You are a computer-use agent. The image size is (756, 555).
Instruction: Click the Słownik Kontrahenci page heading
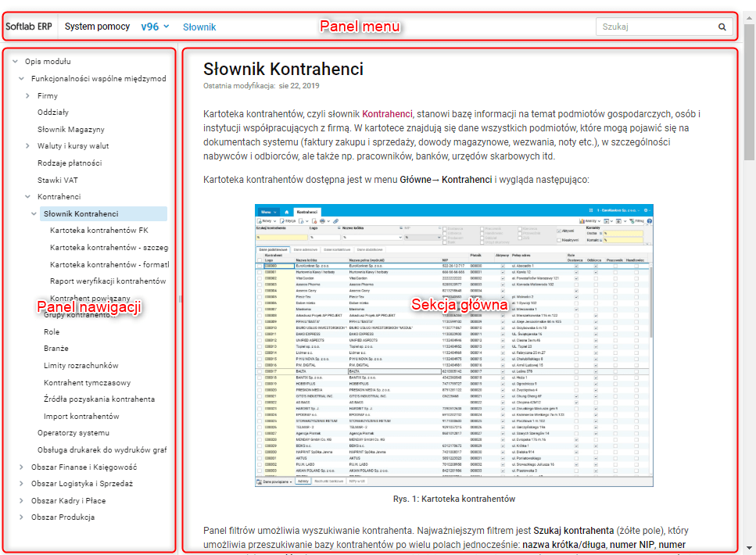coord(283,69)
